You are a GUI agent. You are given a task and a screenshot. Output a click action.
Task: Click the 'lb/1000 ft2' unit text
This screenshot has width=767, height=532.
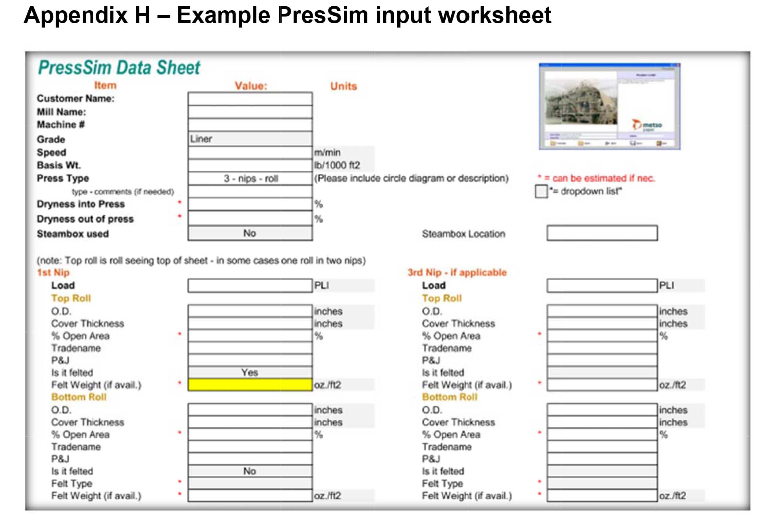point(337,165)
